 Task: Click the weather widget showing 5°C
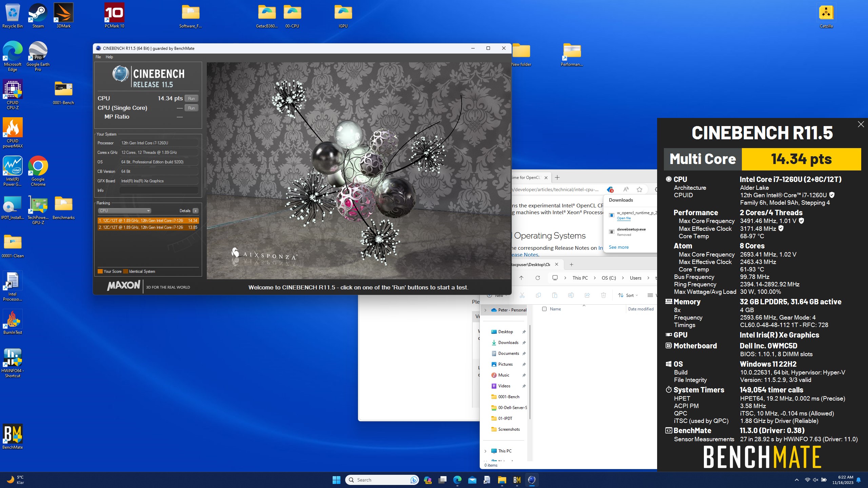[15, 480]
